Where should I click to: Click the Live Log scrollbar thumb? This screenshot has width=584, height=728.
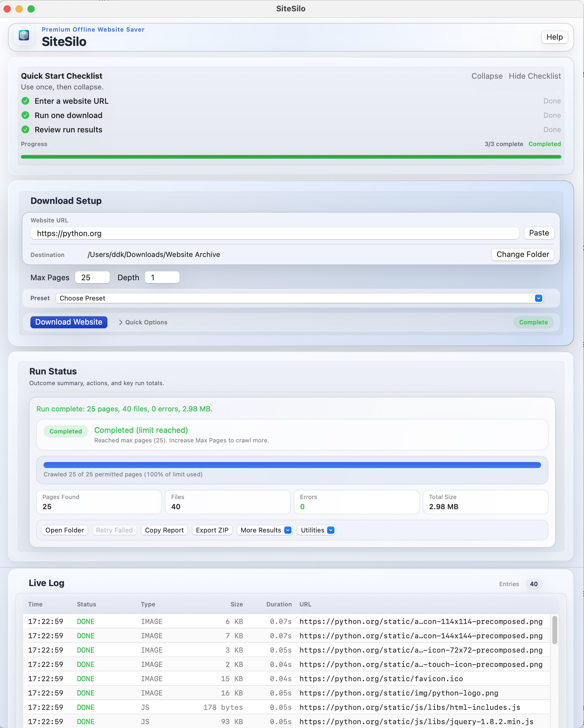tap(554, 630)
